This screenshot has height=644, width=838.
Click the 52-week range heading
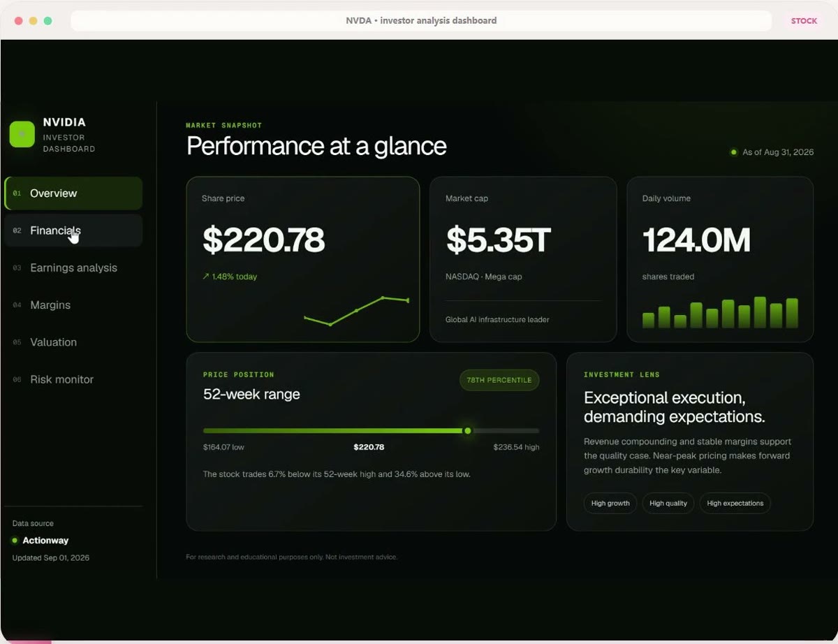point(251,395)
